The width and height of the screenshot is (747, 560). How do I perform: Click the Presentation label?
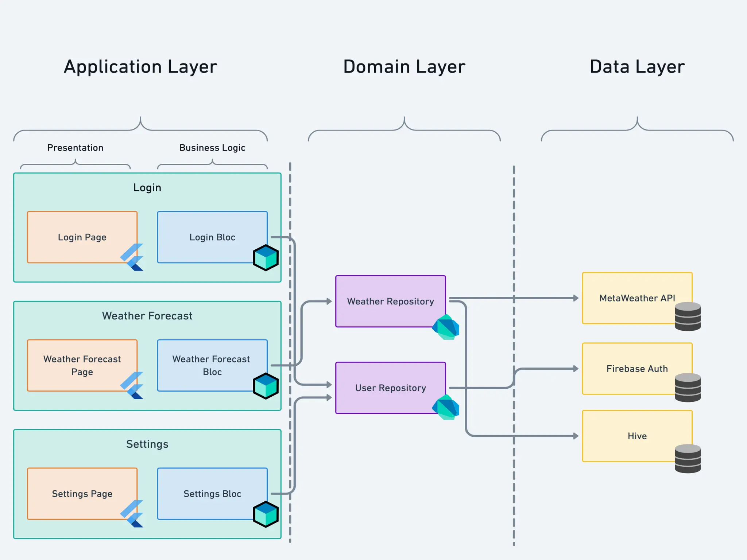75,148
